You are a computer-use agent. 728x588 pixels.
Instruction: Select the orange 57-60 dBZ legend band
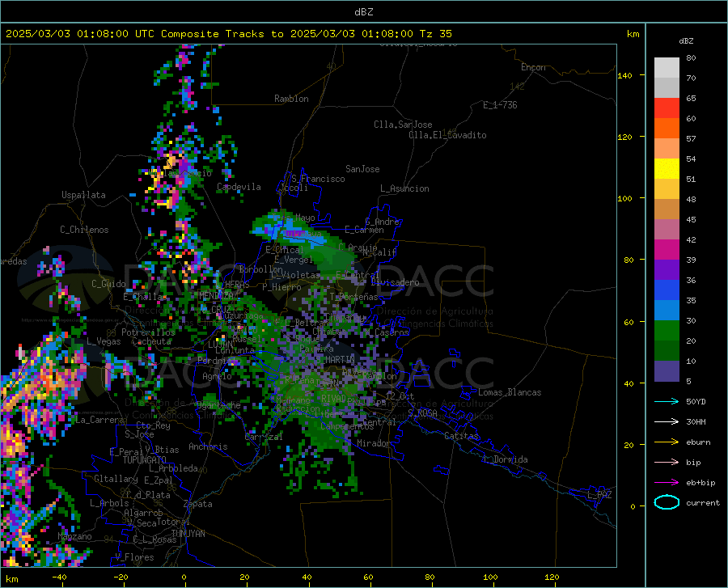667,128
